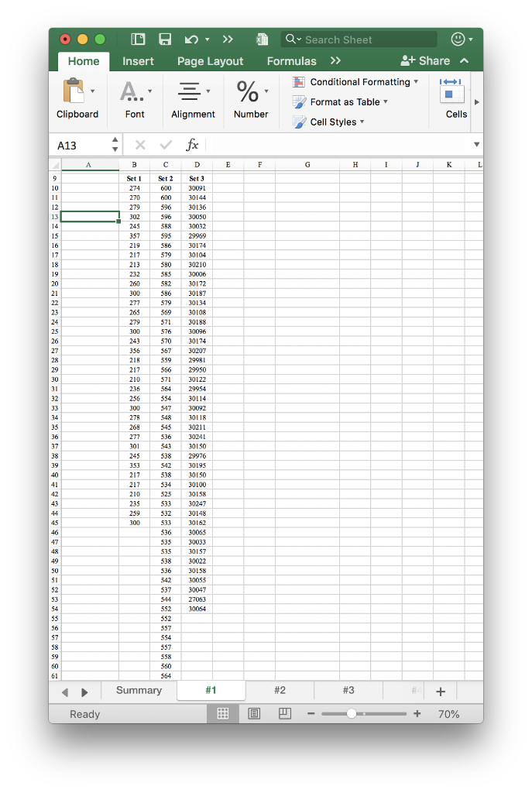Click the formula Enter checkmark icon
This screenshot has width=532, height=793.
[x=166, y=145]
